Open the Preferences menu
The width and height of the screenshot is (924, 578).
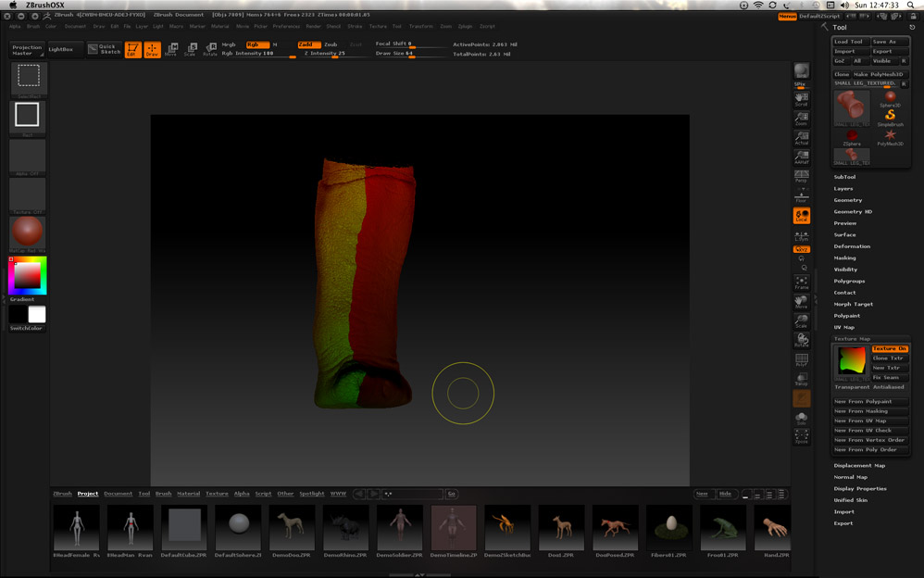[286, 27]
